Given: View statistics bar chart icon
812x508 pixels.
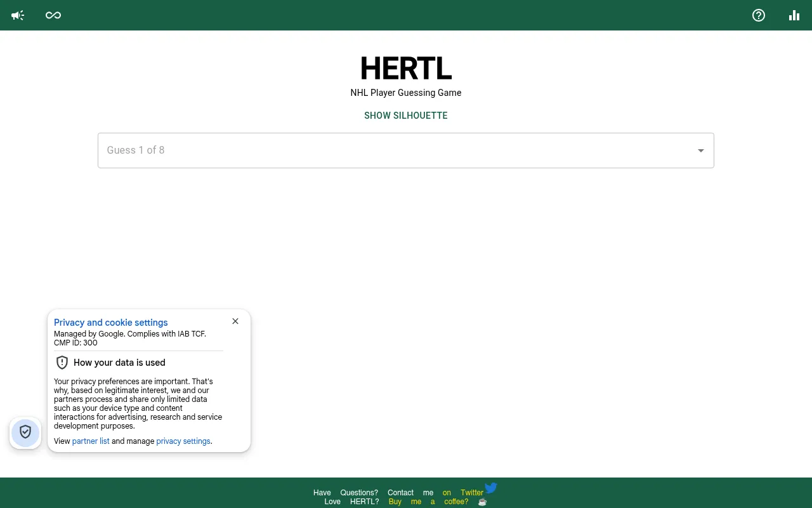Looking at the screenshot, I should tap(794, 15).
